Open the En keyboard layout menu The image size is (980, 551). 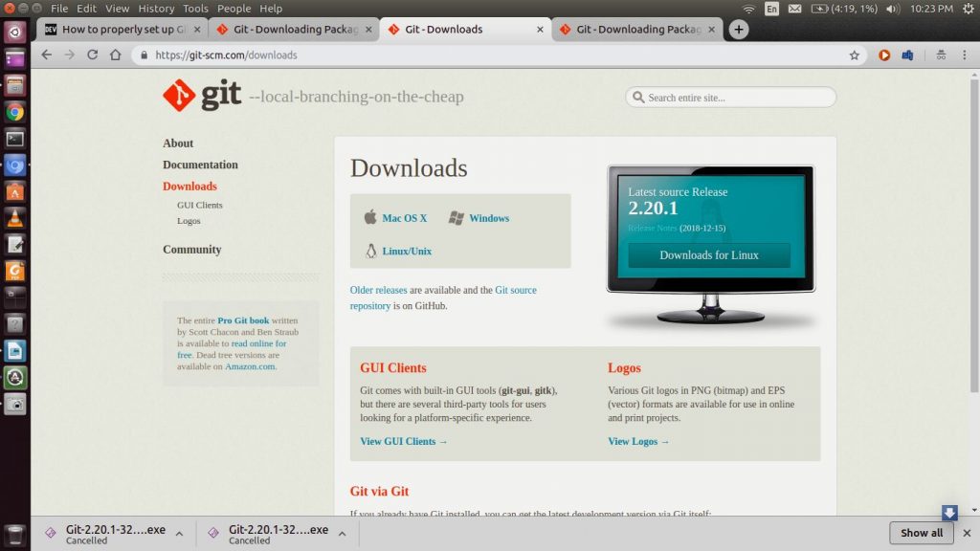tap(771, 9)
